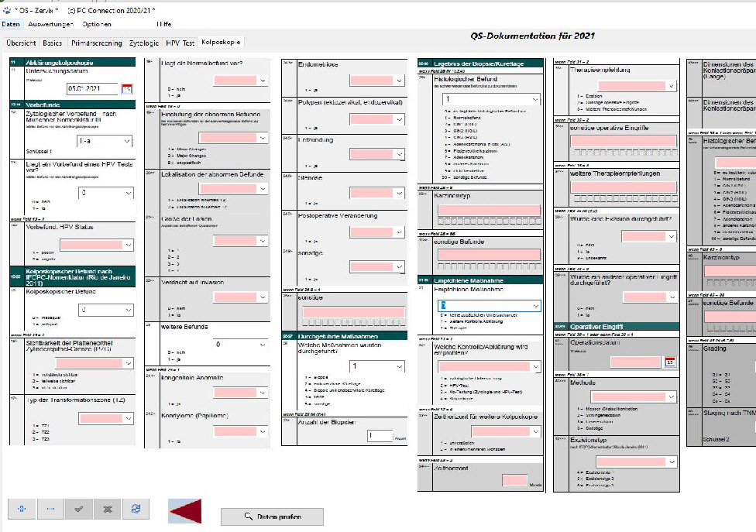Switch to the Zytologie tab
This screenshot has height=532, width=756.
pyautogui.click(x=143, y=43)
